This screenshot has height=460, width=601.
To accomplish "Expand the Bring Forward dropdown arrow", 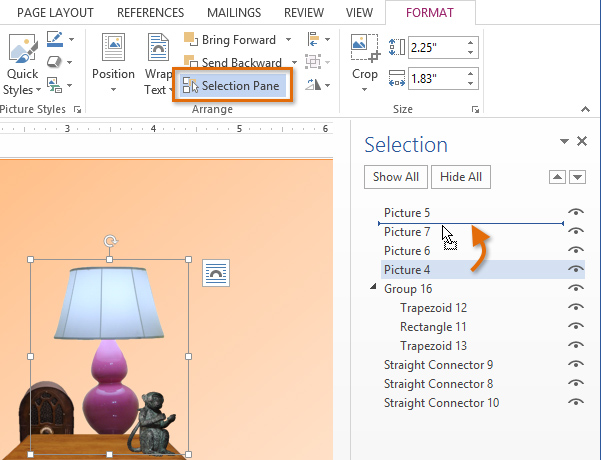I will 288,39.
